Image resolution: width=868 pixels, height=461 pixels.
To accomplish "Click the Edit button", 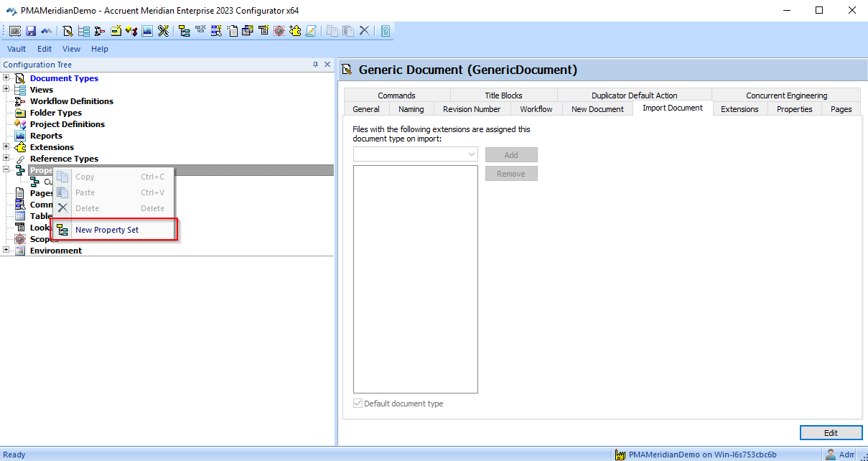I will pos(831,433).
